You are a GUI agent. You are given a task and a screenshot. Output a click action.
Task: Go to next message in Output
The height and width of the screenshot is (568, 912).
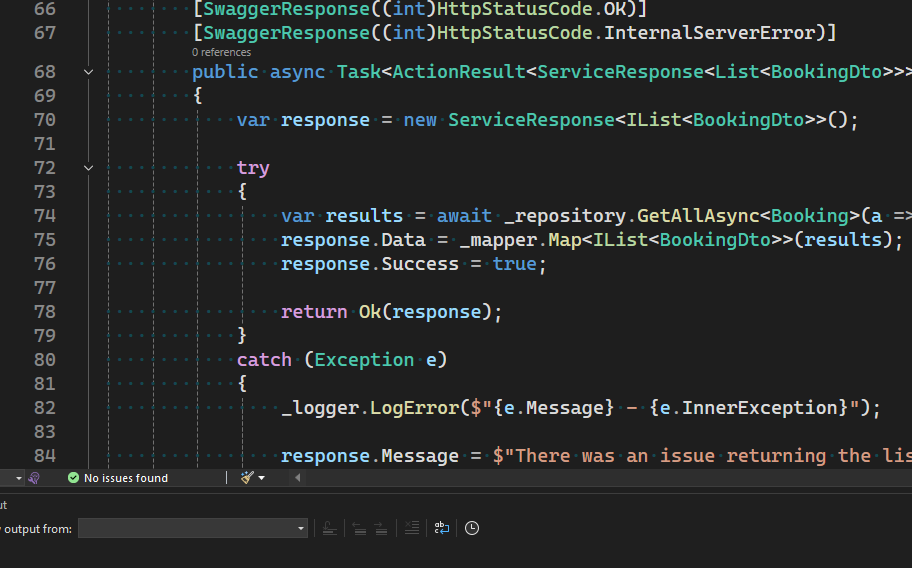coord(381,528)
